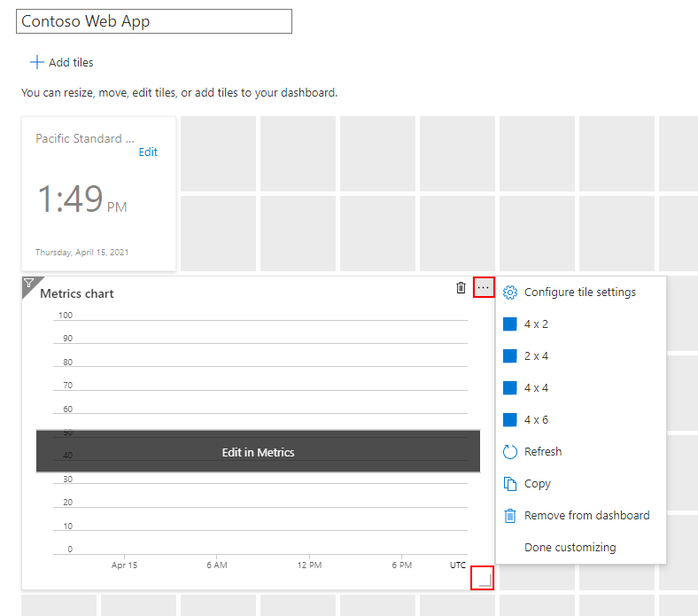Click the resize handle at tile corner
The height and width of the screenshot is (616, 698).
tap(483, 580)
